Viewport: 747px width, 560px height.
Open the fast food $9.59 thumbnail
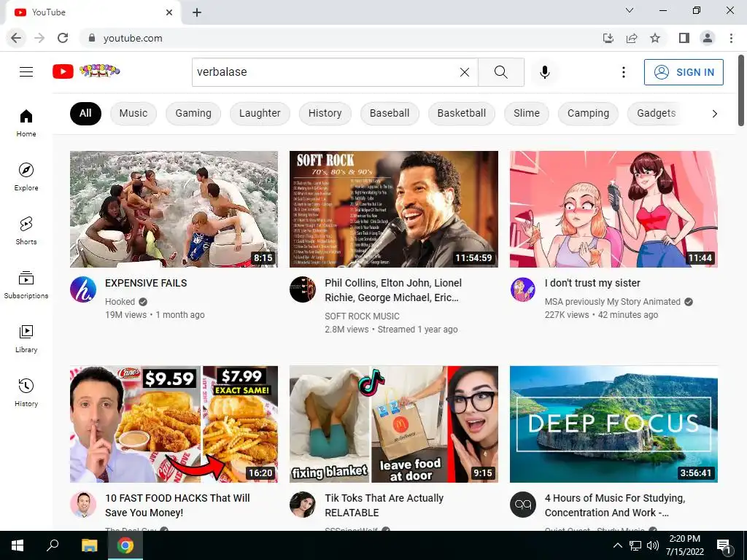174,424
